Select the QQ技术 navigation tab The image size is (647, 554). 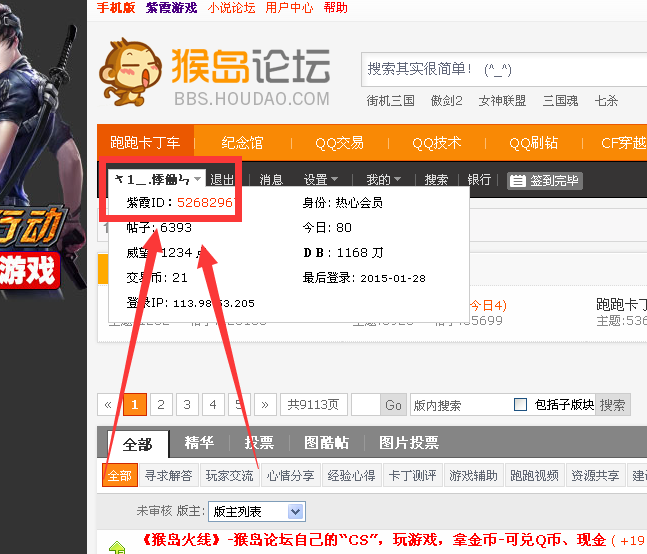click(x=437, y=143)
